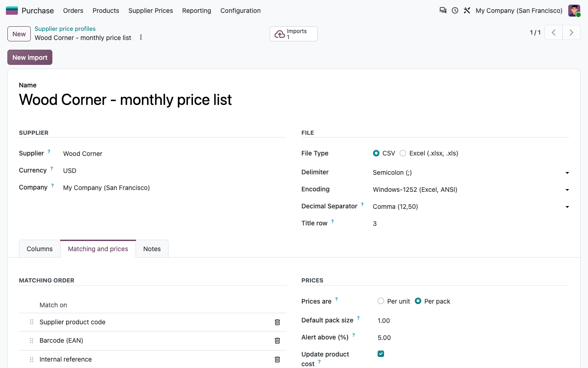The height and width of the screenshot is (368, 588).
Task: Go back to Supplier price profiles
Action: (x=65, y=29)
